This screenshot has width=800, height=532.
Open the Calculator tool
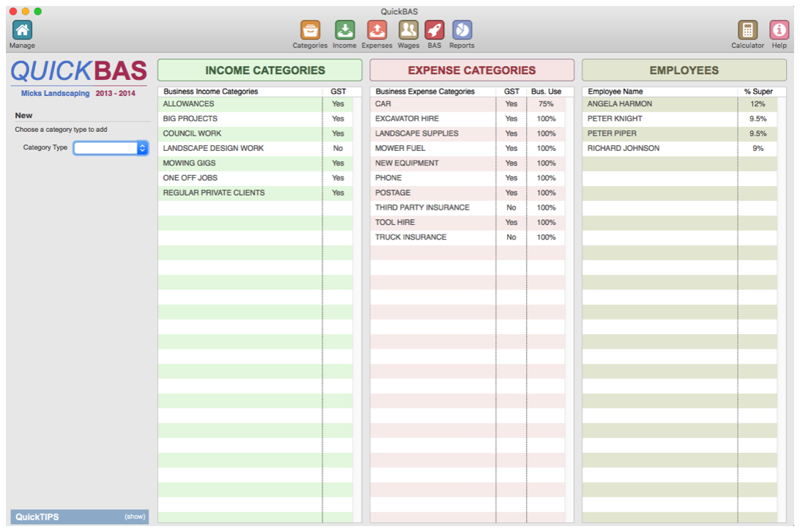pyautogui.click(x=747, y=29)
